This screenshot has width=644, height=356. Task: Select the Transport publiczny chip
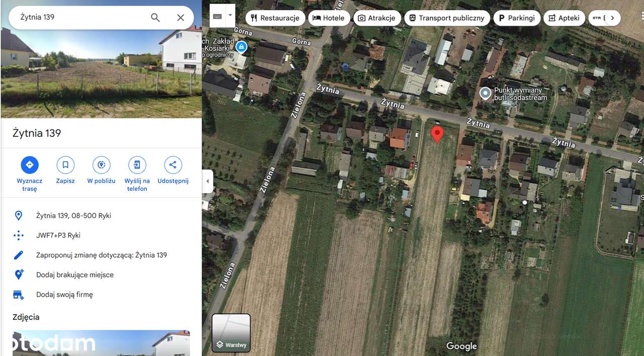tap(447, 18)
